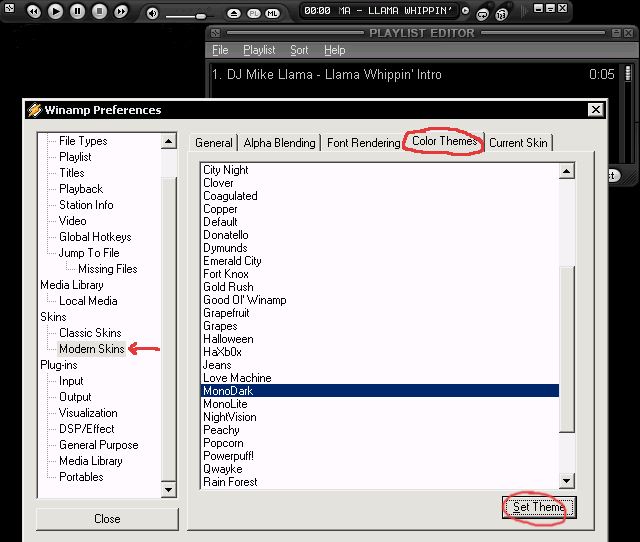Viewport: 640px width, 542px height.
Task: Select the File Types tree item
Action: (x=83, y=141)
